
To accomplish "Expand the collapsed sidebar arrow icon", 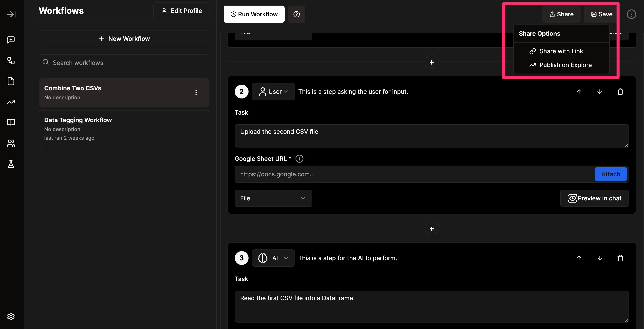I will 11,14.
